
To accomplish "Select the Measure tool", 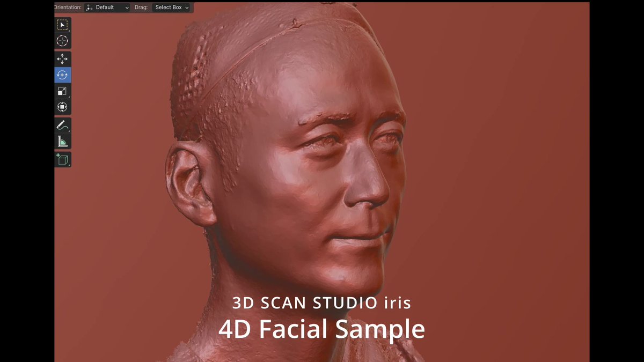I will pyautogui.click(x=62, y=141).
